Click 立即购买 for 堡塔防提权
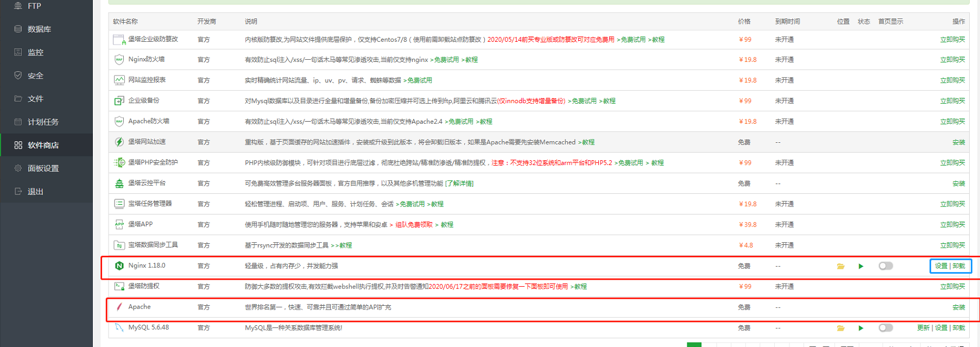This screenshot has height=347, width=980. (952, 287)
